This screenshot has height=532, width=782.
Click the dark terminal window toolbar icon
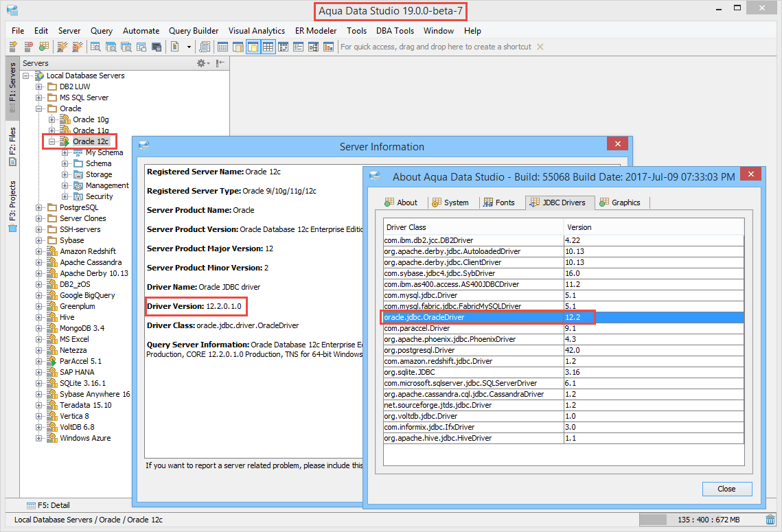tap(157, 47)
